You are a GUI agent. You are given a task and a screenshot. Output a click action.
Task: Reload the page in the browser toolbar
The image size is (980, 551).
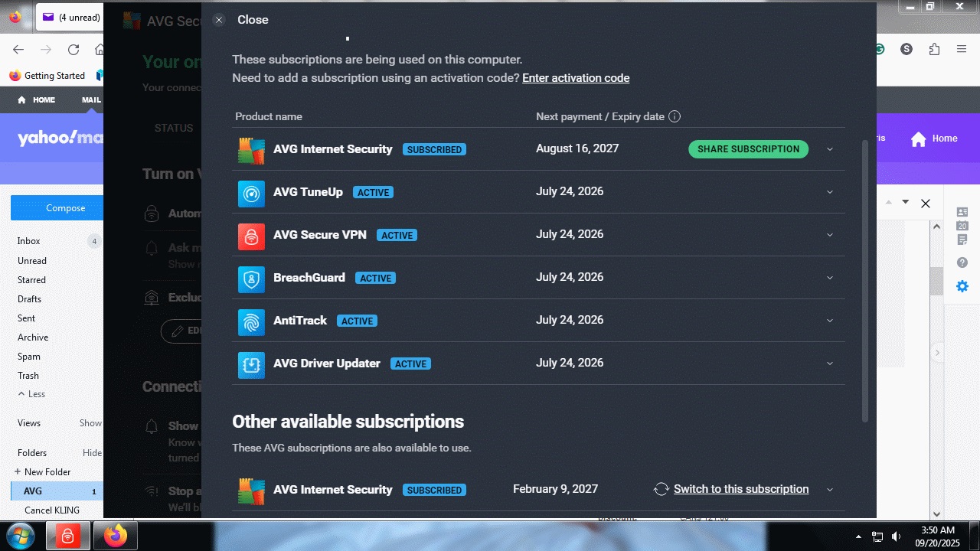pyautogui.click(x=73, y=50)
